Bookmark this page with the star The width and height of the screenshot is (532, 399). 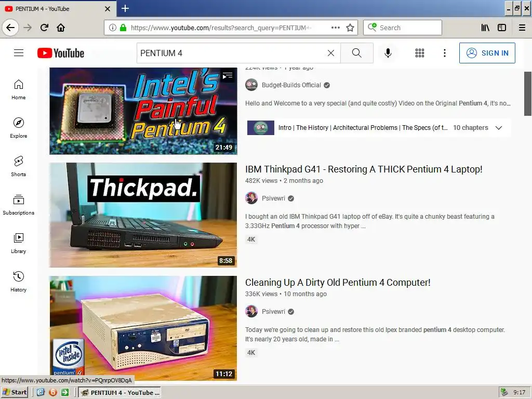[350, 28]
